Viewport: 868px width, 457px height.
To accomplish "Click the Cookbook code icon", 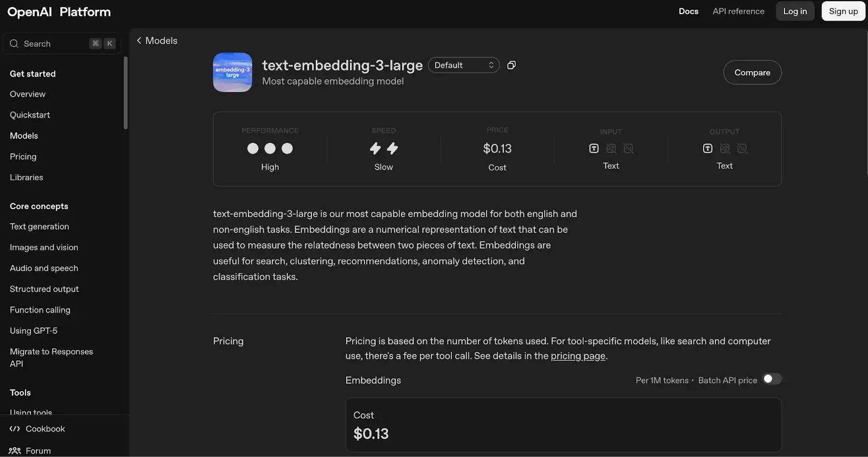I will (15, 429).
